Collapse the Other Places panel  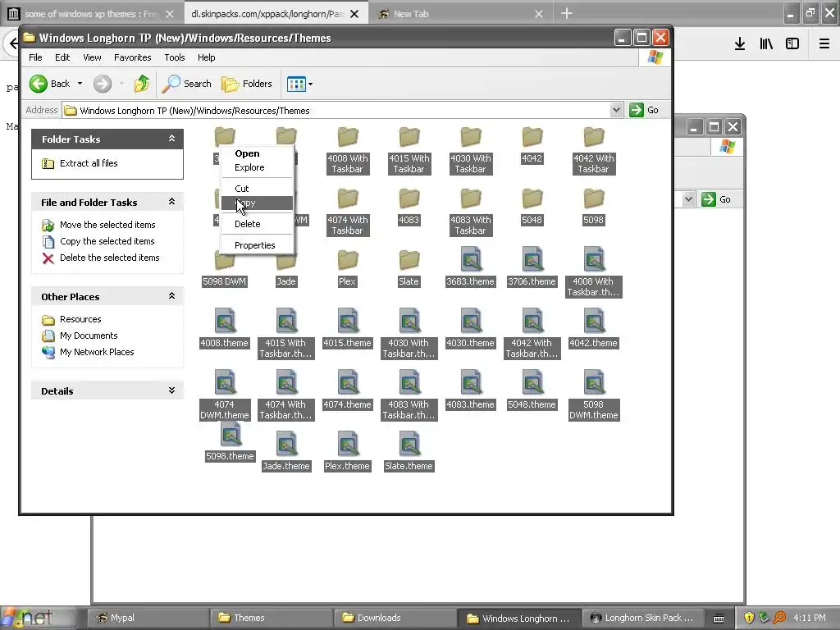(171, 296)
